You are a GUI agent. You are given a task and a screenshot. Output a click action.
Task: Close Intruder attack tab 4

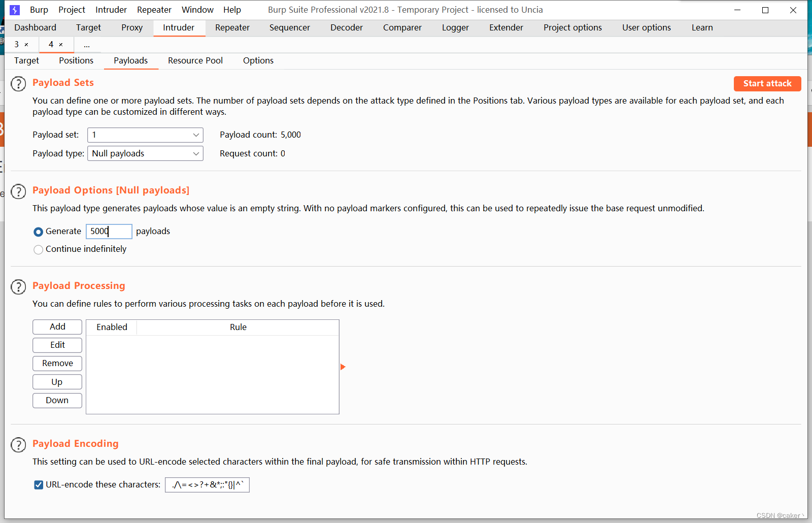coord(61,45)
